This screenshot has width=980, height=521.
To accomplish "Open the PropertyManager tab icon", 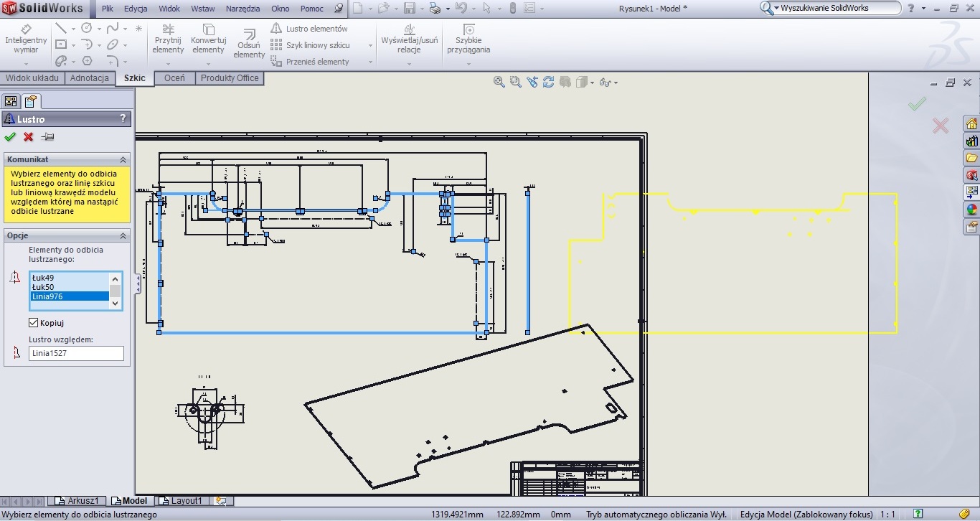I will (x=31, y=101).
